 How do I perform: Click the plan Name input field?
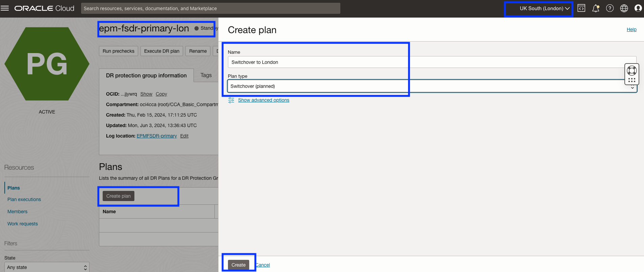[x=432, y=62]
